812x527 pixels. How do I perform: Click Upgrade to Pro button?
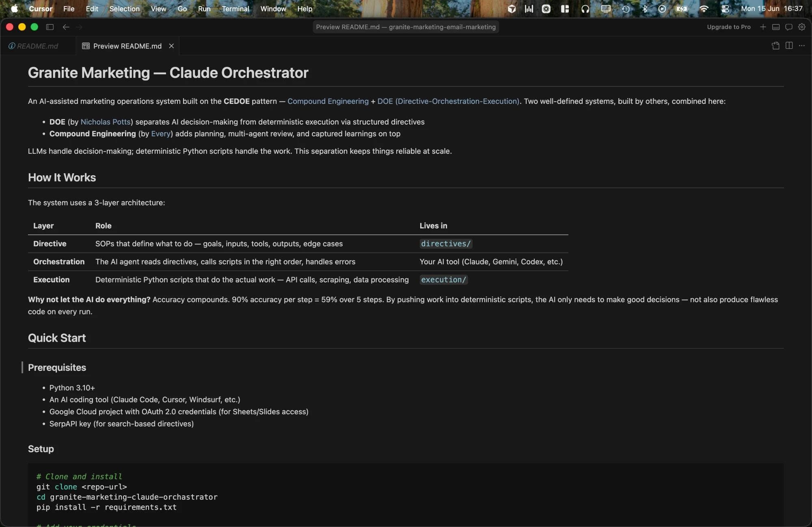729,27
